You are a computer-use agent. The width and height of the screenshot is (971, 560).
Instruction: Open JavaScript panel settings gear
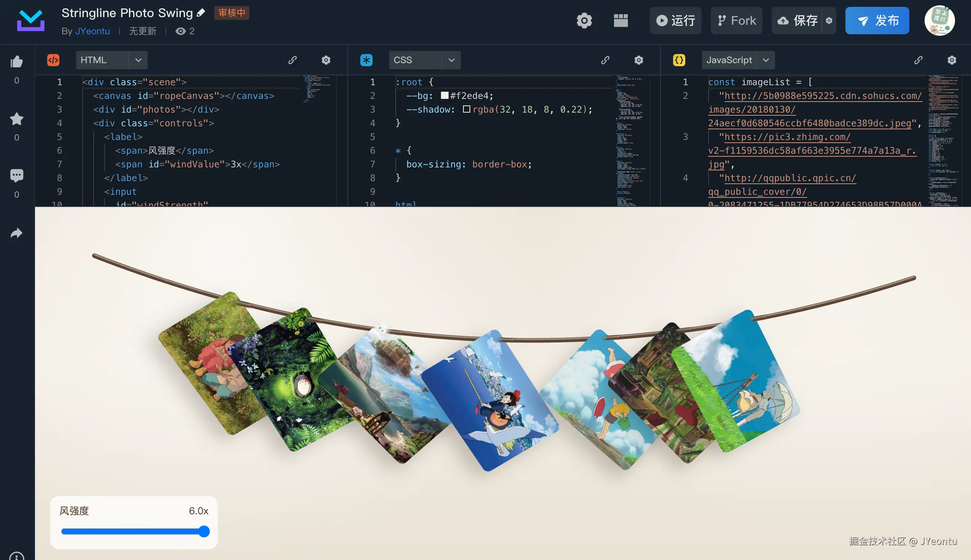(x=952, y=60)
